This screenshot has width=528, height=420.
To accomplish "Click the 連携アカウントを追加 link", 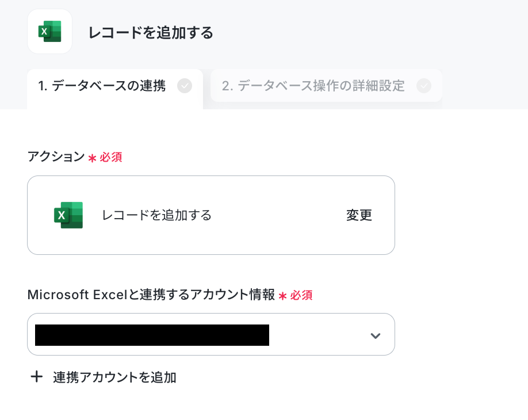I will coord(114,377).
